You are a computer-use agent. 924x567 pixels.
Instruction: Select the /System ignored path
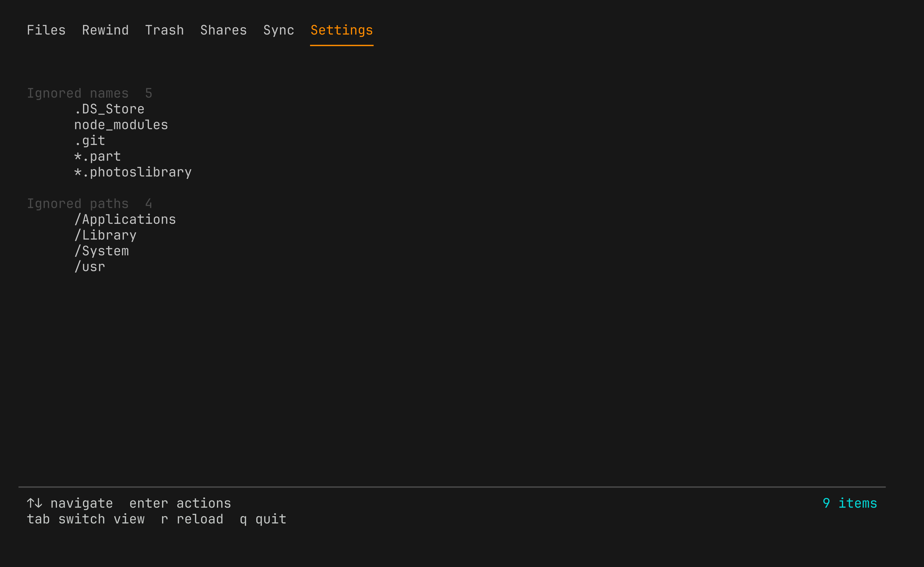101,251
